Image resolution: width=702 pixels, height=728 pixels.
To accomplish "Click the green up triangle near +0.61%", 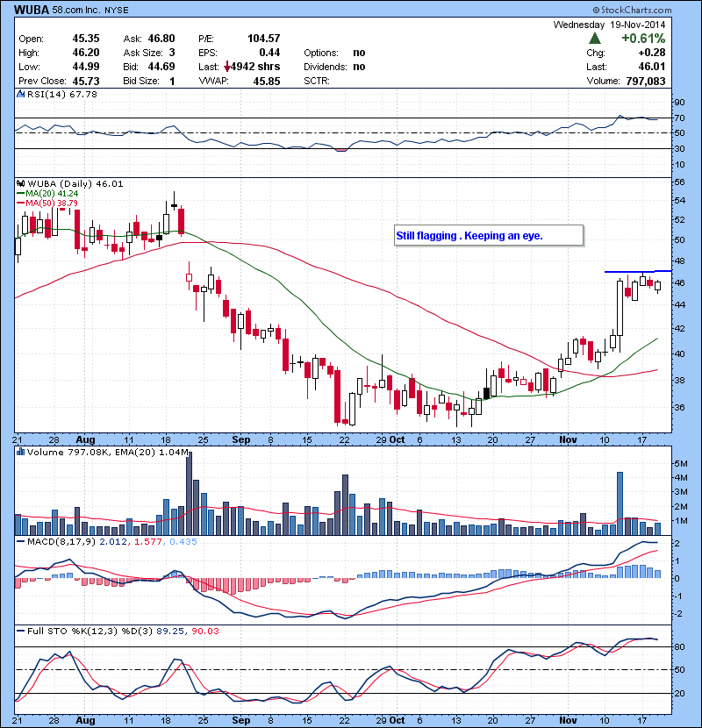I will tap(595, 38).
